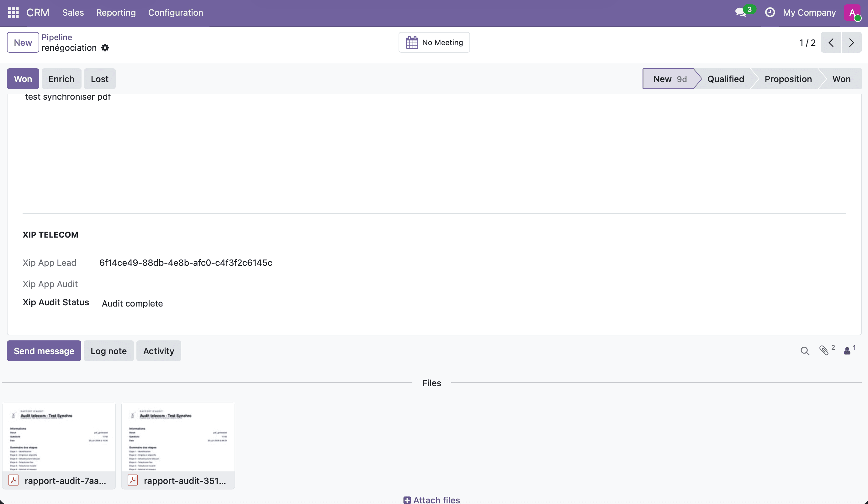Click the Xip App Audit field
This screenshot has width=868, height=504.
point(50,284)
